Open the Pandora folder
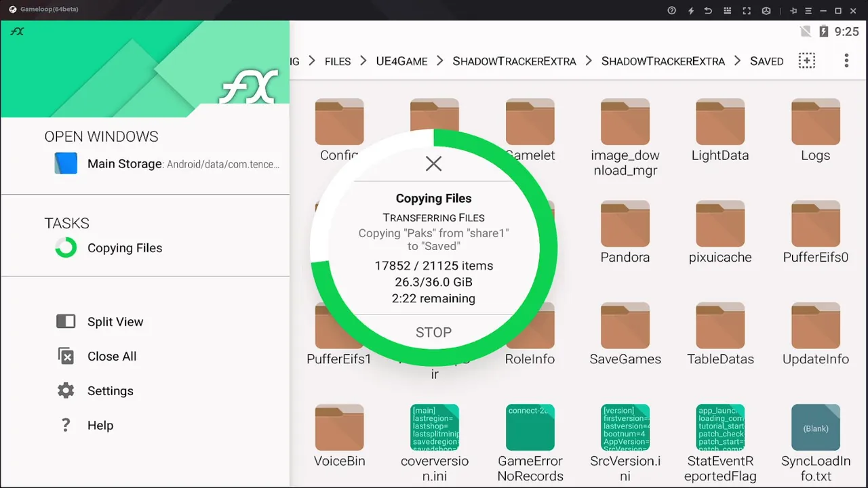This screenshot has width=868, height=488. 625,232
